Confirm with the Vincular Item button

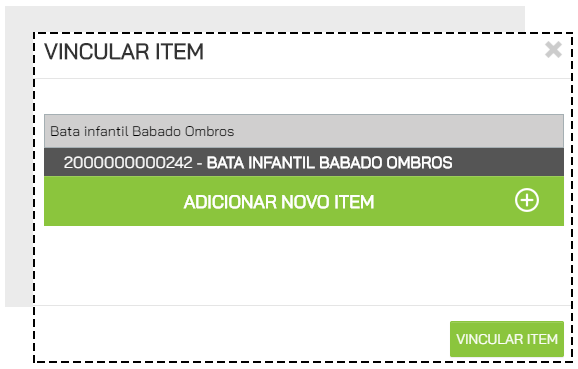tap(507, 339)
